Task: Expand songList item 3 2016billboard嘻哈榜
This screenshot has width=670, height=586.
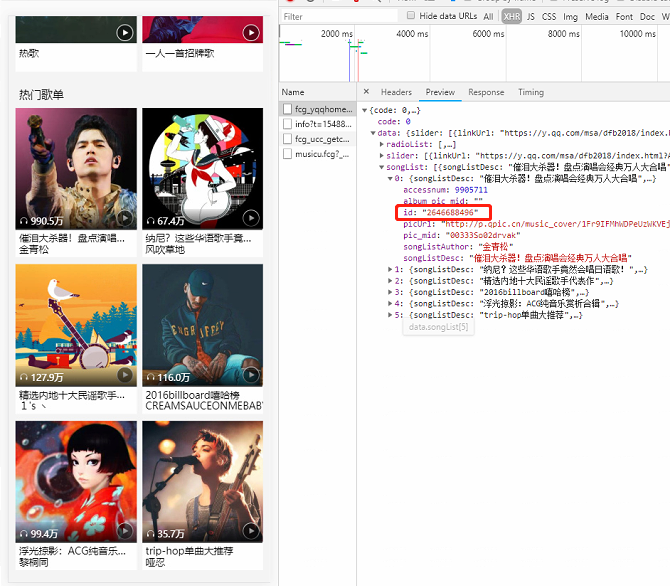Action: (x=390, y=292)
